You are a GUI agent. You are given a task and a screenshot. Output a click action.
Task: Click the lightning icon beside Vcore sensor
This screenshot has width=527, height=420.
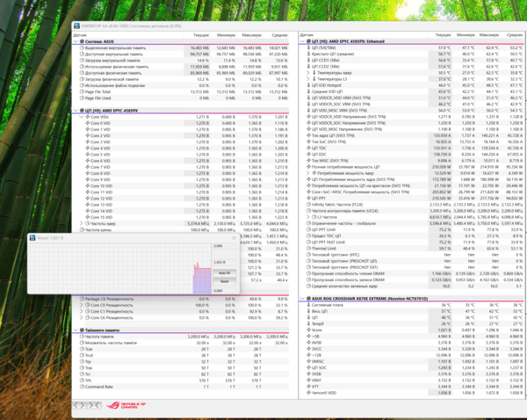(x=308, y=330)
